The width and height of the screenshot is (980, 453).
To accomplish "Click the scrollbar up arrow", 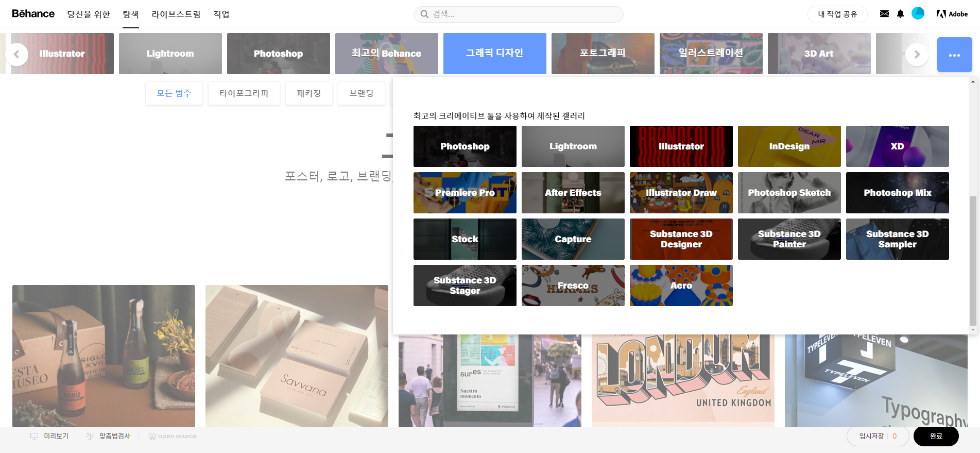I will tap(973, 81).
